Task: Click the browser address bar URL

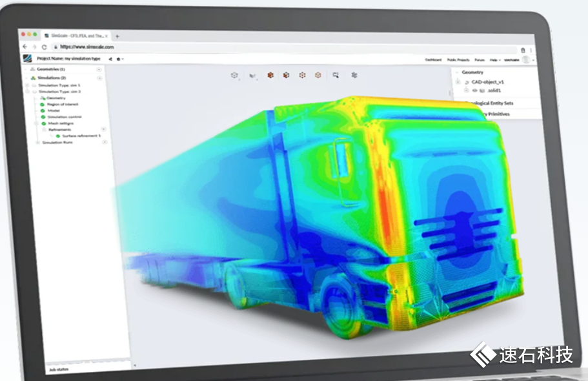Action: point(87,47)
